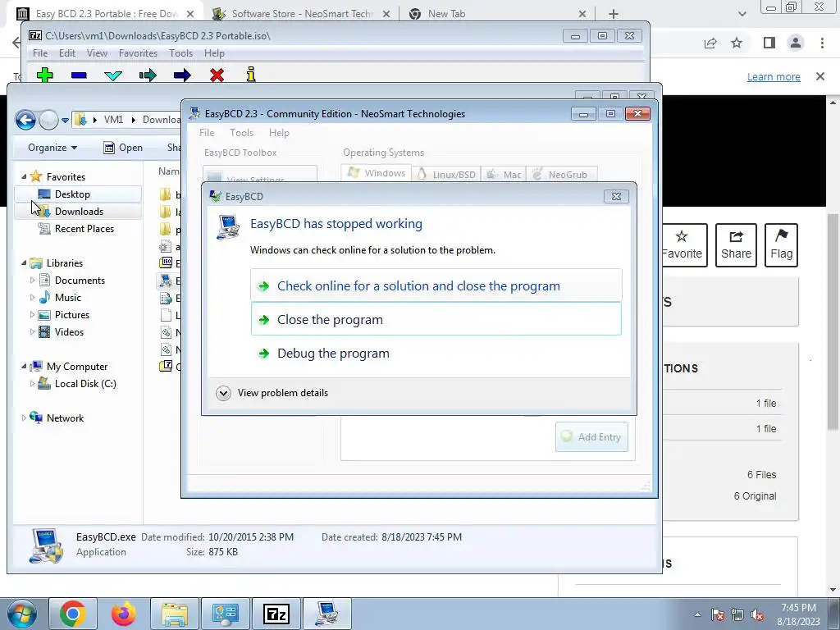Choose Check online for a solution option
The image size is (840, 630).
tap(436, 285)
